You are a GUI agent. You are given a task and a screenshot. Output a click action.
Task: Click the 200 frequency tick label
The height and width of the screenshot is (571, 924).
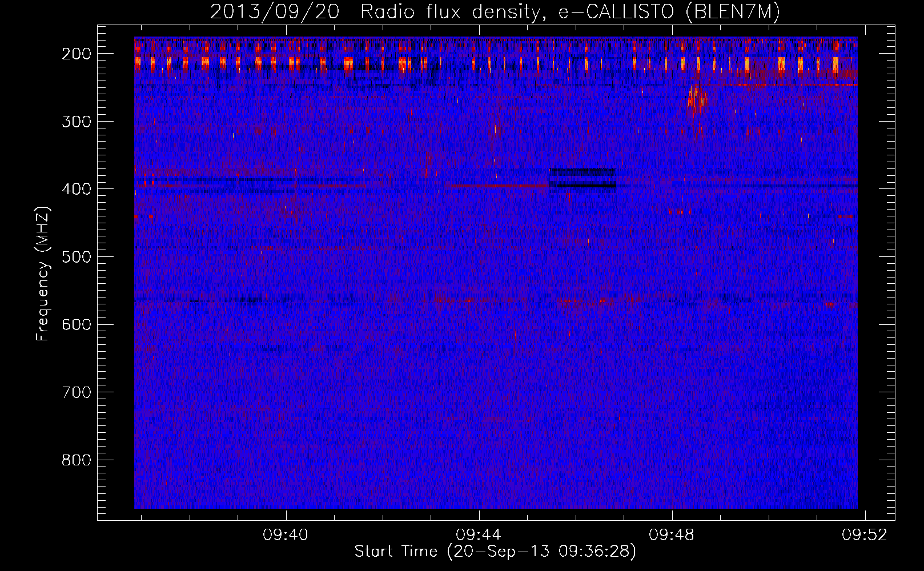pyautogui.click(x=77, y=54)
